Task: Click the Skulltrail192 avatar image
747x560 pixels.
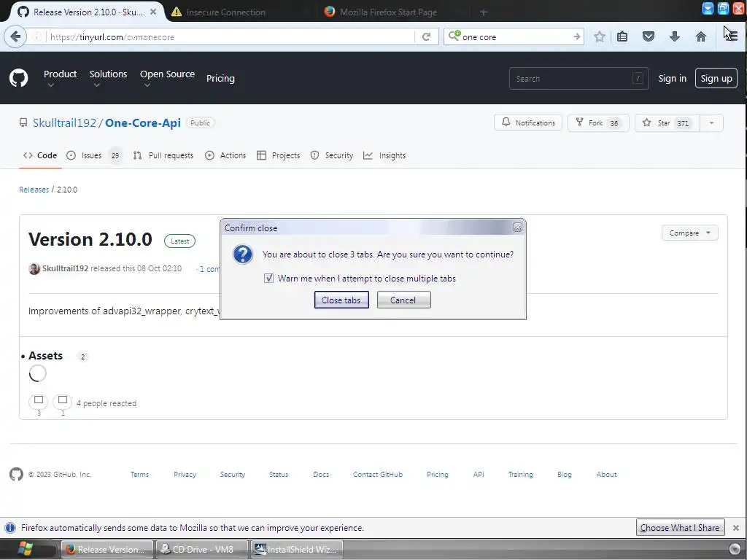Action: click(34, 268)
